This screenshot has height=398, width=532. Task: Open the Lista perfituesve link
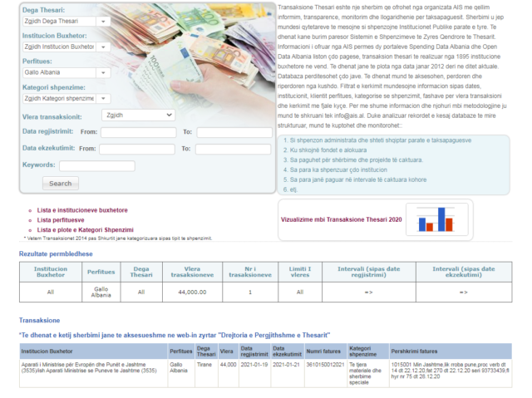click(x=66, y=220)
